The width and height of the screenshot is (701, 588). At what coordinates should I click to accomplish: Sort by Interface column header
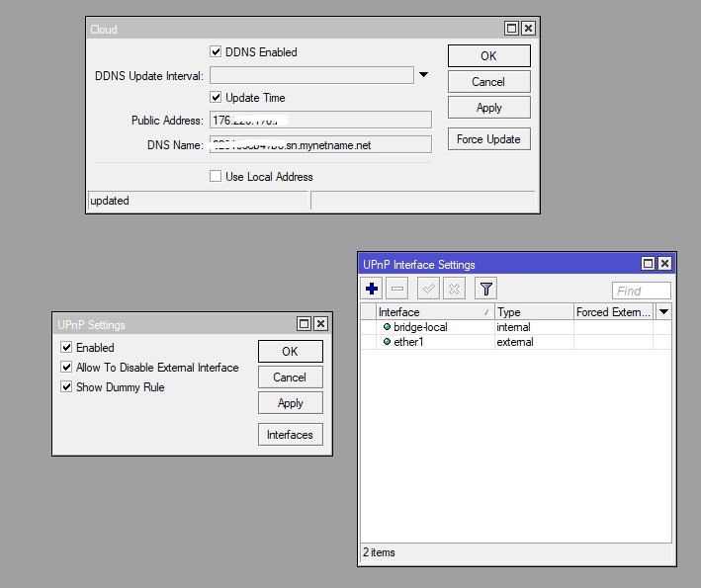[435, 312]
